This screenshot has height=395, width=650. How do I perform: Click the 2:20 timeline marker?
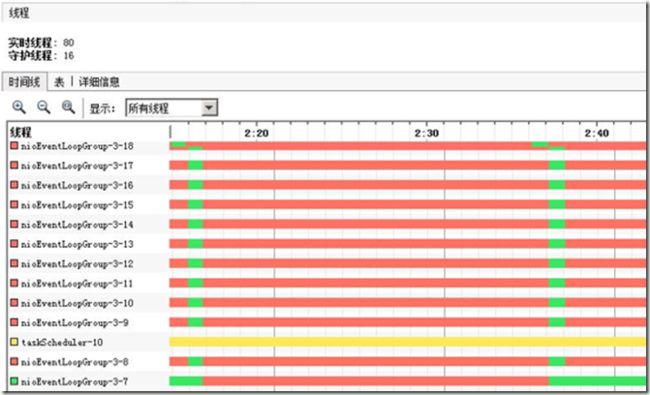[x=257, y=133]
